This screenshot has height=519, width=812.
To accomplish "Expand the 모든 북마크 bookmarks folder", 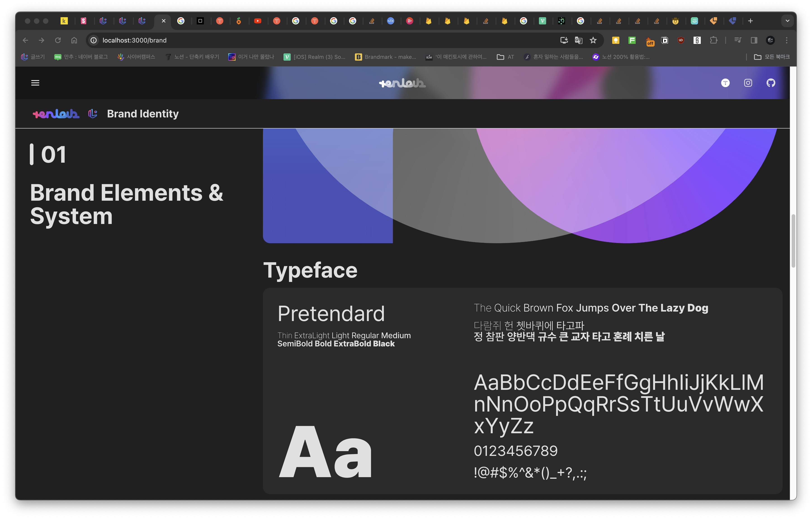I will pos(772,57).
